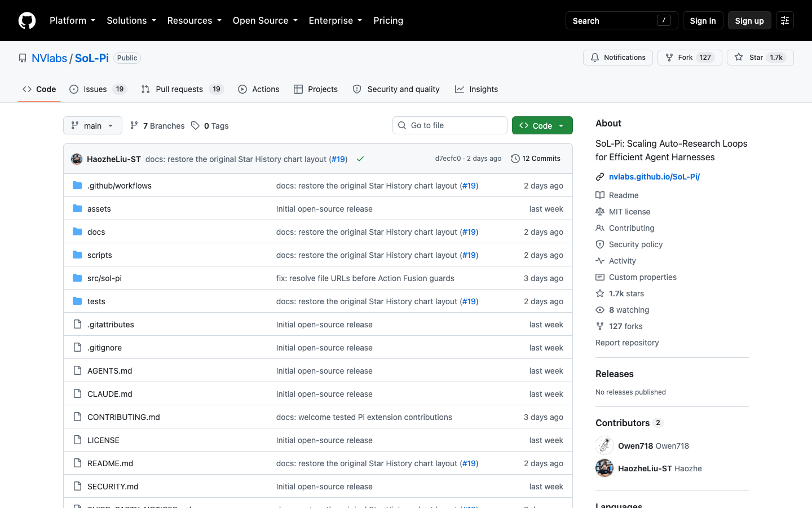Viewport: 812px width, 508px height.
Task: Switch to the Issues tab
Action: (98, 89)
